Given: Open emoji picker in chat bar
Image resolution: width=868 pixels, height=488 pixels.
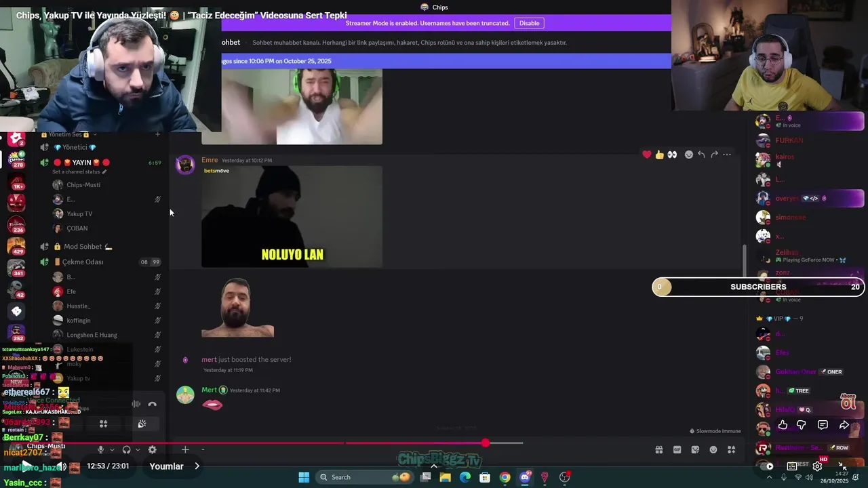Looking at the screenshot, I should pyautogui.click(x=713, y=449).
